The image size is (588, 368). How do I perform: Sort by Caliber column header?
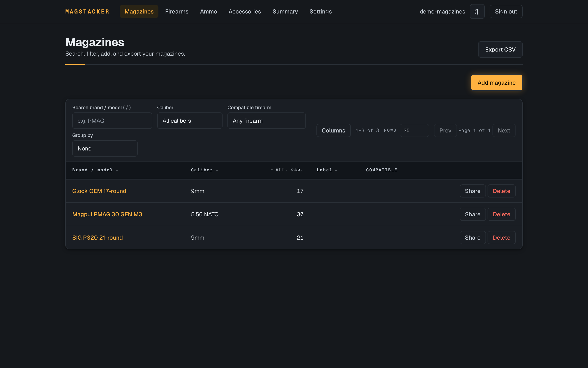(205, 170)
